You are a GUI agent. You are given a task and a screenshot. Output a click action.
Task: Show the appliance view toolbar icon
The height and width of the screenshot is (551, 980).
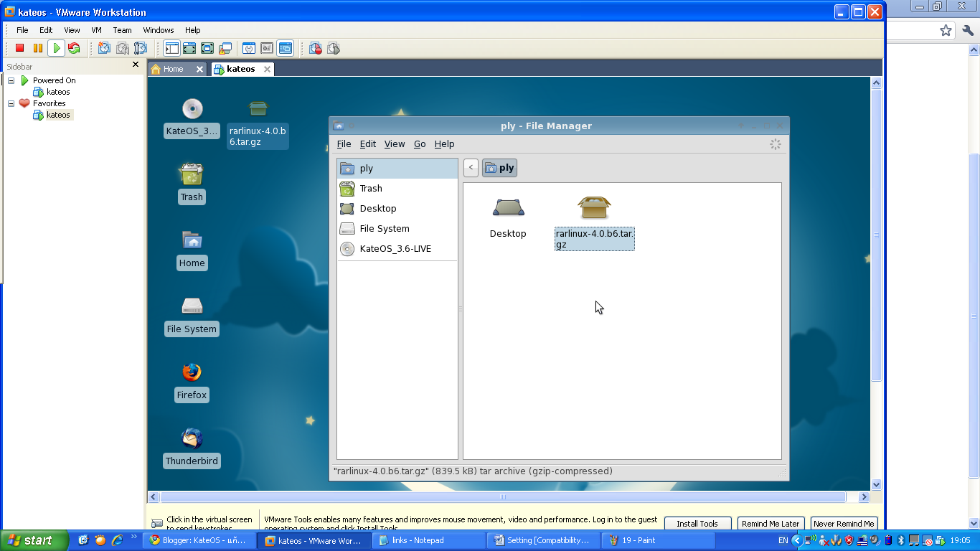point(267,48)
